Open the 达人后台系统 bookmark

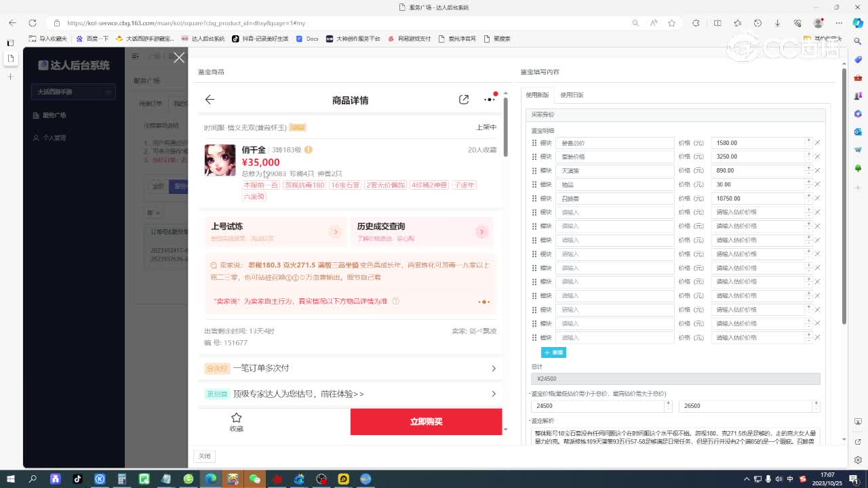[x=203, y=39]
